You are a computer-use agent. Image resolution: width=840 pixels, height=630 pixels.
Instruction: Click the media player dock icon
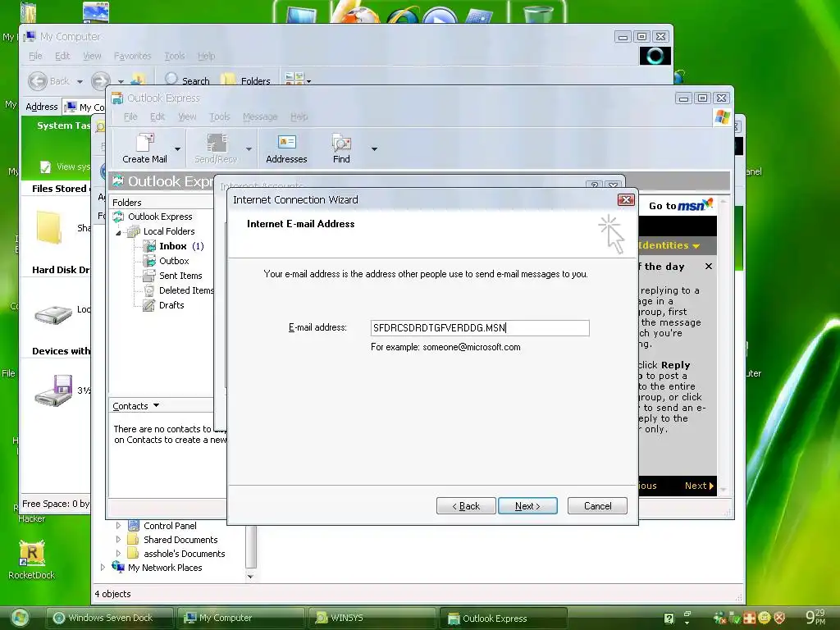[x=440, y=15]
